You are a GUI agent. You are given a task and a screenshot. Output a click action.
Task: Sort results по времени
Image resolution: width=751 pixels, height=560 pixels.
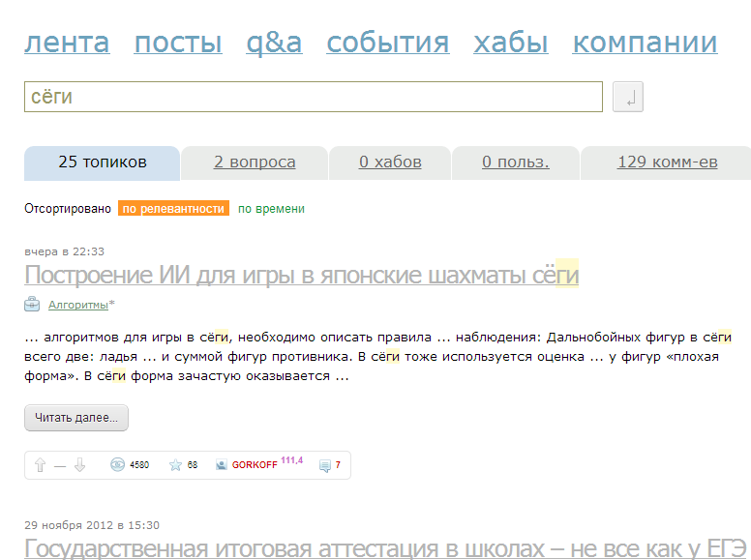click(271, 209)
